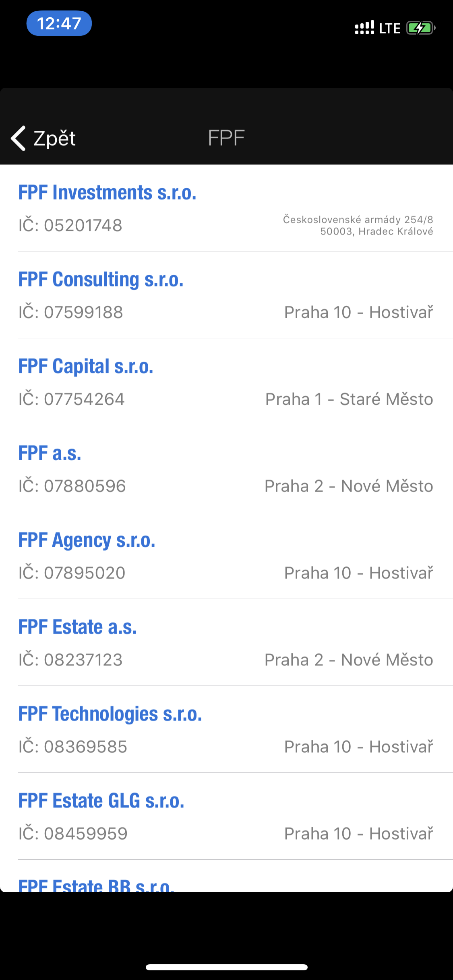
Task: Tap the LTE network indicator
Action: (390, 28)
